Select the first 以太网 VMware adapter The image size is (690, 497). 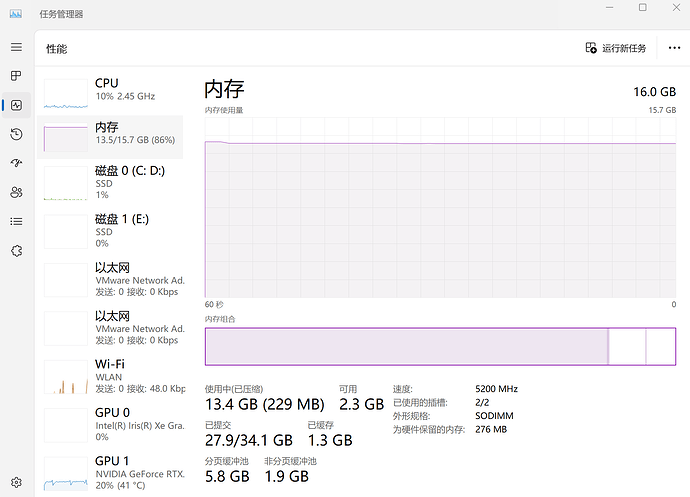[x=110, y=280]
